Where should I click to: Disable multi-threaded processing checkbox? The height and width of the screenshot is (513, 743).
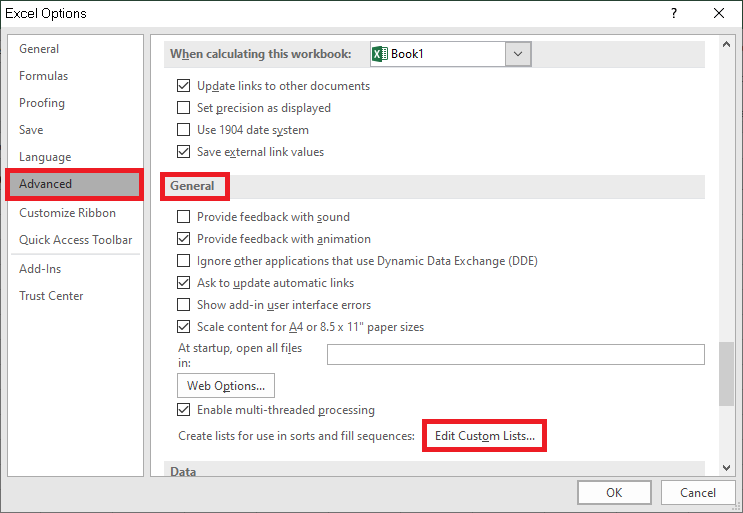point(183,410)
